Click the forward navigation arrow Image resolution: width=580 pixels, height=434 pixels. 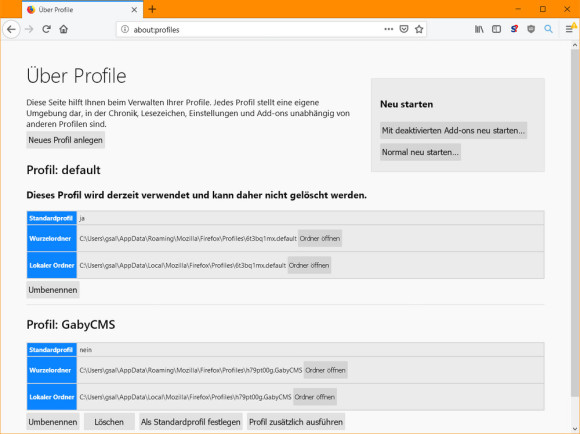click(29, 29)
